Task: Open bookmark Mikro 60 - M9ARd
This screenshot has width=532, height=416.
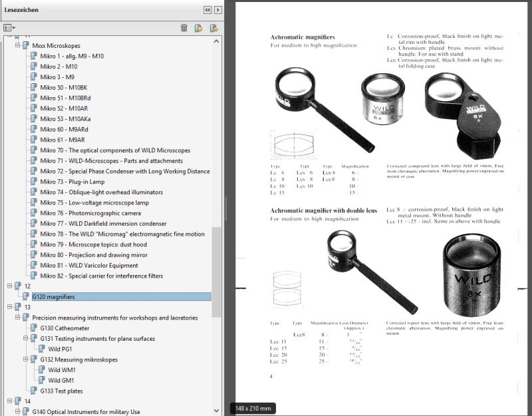Action: click(x=64, y=129)
